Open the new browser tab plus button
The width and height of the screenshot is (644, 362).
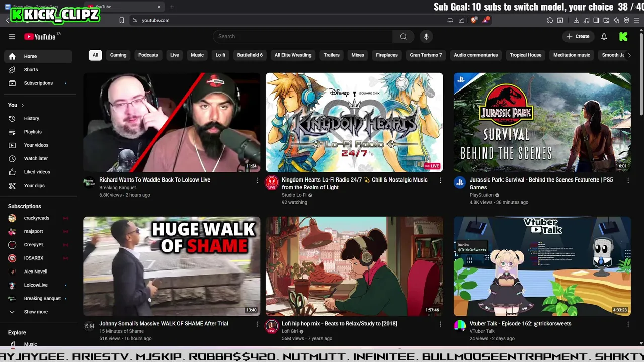[172, 7]
